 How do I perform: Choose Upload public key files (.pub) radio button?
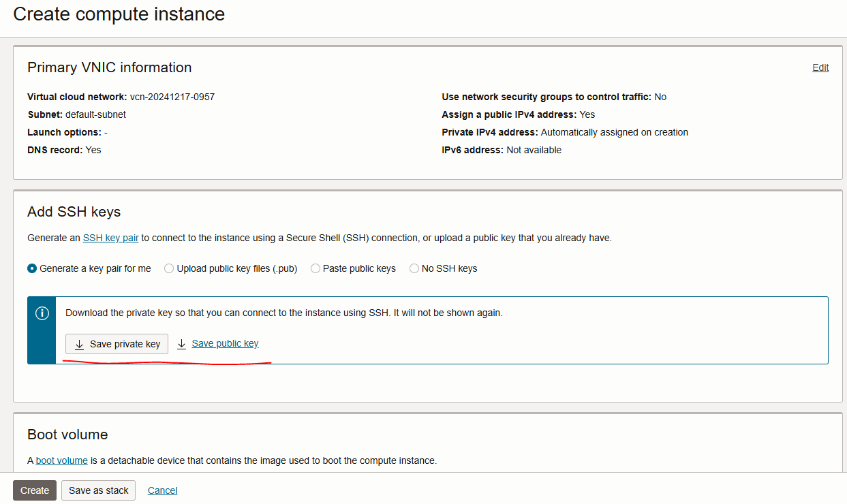point(169,269)
